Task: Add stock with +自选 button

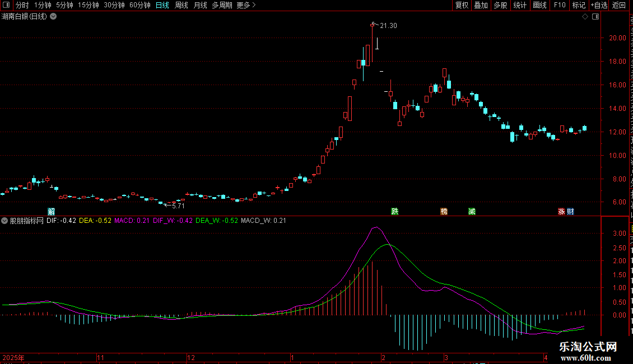Action: 599,5
